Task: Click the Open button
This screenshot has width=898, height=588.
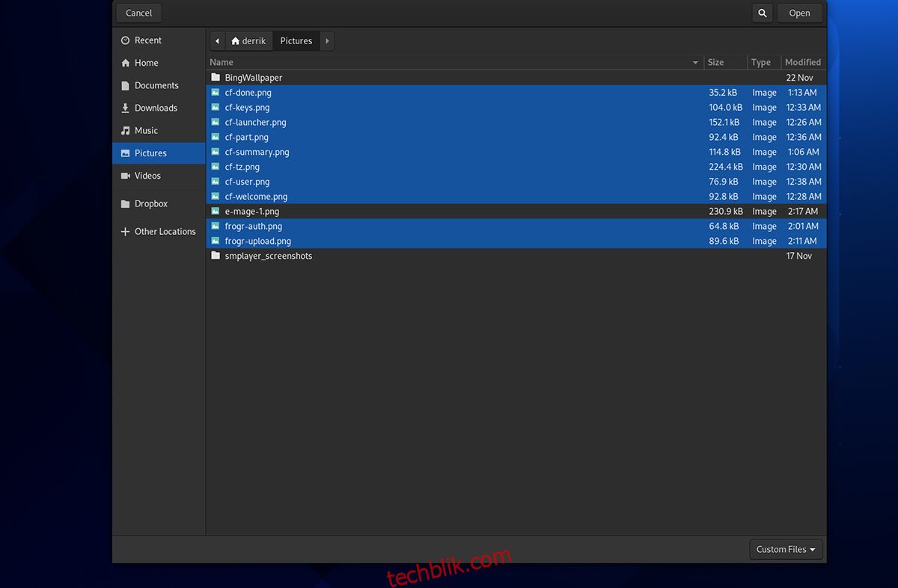Action: (x=799, y=13)
